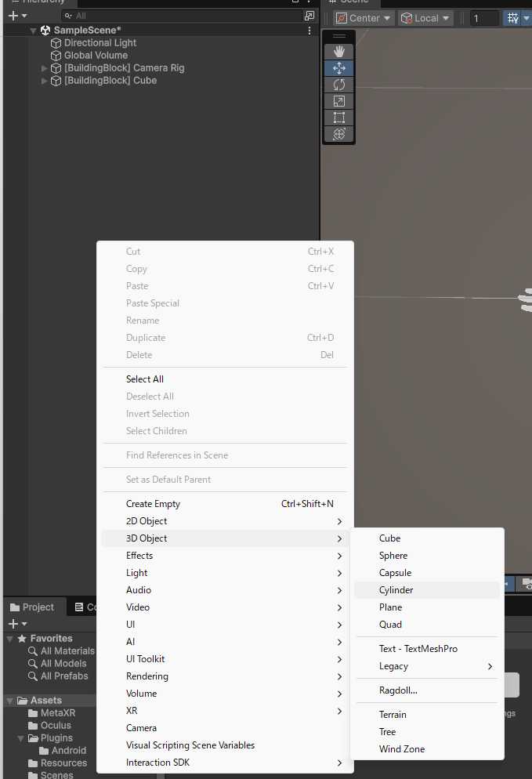Click the scene tools overlay handle
532x779 pixels.
(339, 36)
